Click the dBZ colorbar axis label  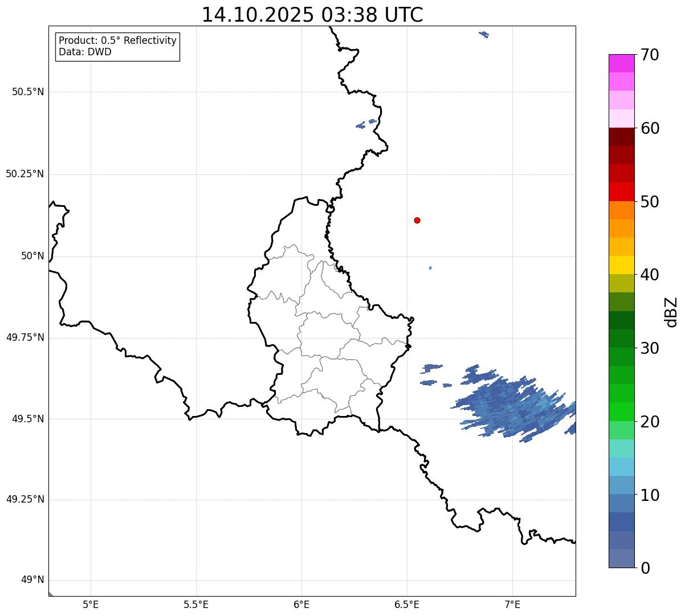671,312
